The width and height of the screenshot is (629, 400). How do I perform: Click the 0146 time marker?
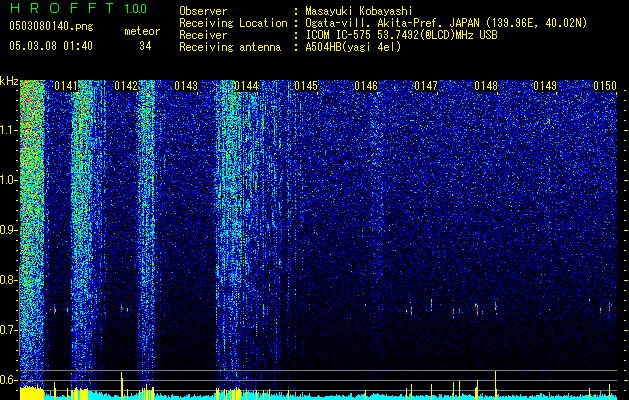tap(366, 86)
